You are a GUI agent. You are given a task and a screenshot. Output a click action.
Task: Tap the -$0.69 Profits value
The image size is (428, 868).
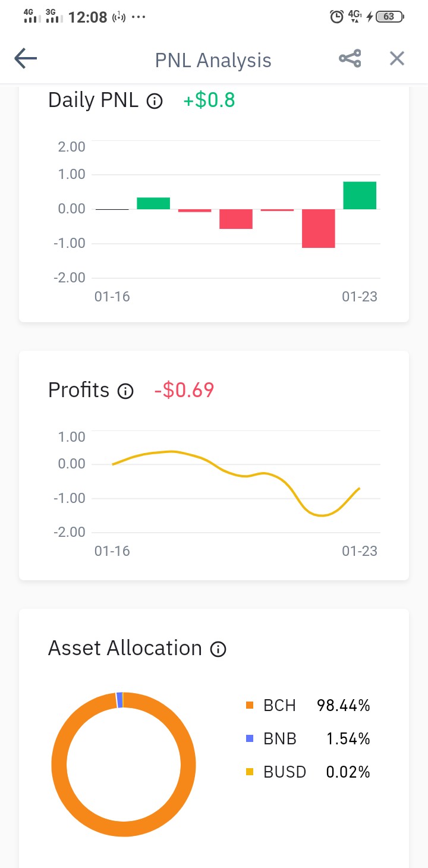click(x=184, y=391)
